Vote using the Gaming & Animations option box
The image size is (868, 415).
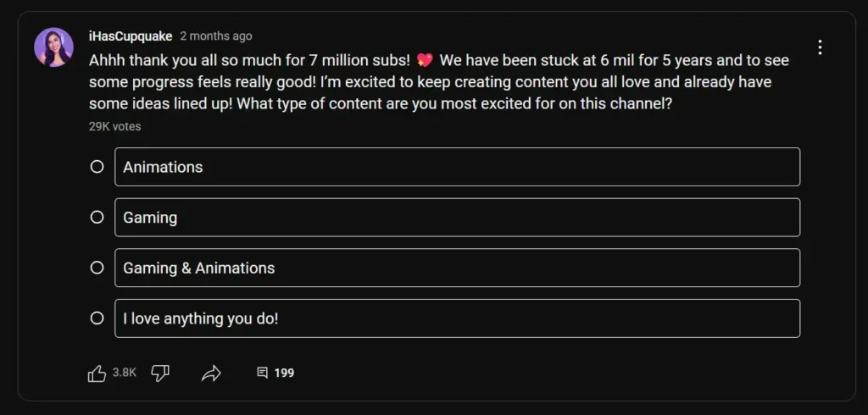pos(457,268)
